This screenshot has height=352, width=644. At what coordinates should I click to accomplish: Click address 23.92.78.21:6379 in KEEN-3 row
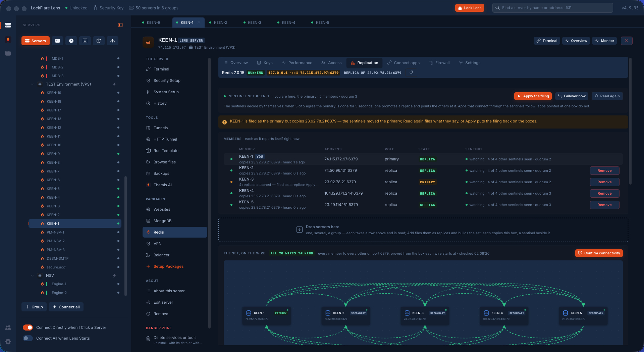pyautogui.click(x=340, y=182)
